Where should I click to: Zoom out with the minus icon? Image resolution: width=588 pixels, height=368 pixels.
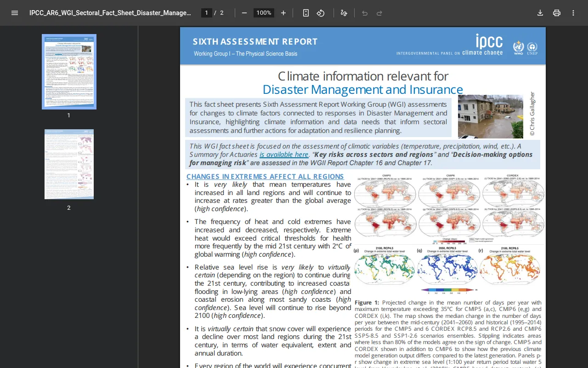click(x=244, y=13)
